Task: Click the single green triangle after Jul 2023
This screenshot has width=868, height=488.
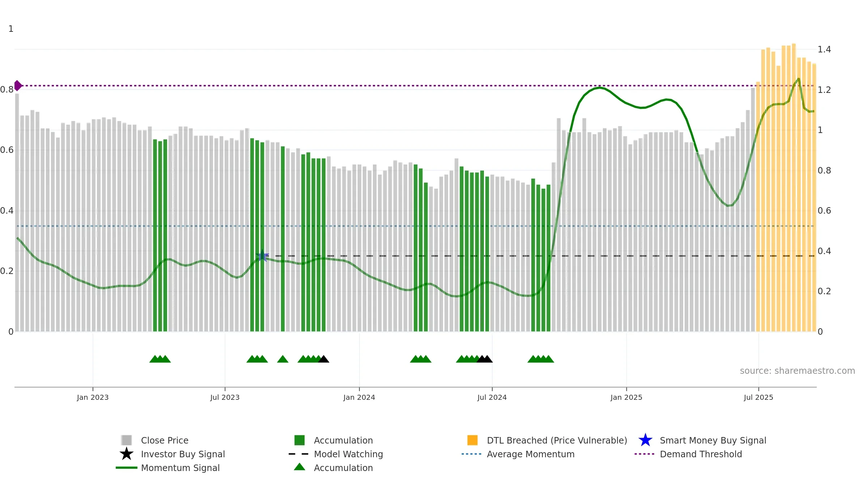Action: tap(282, 359)
